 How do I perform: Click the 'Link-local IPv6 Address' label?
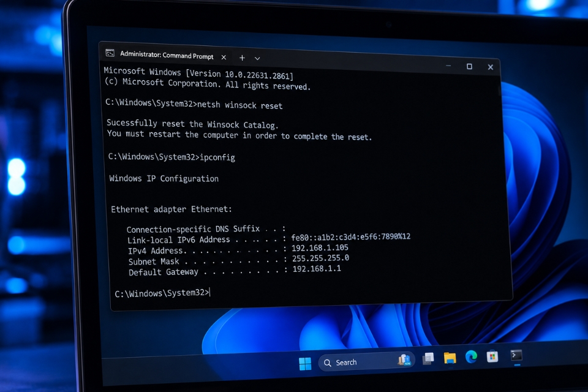(x=178, y=239)
